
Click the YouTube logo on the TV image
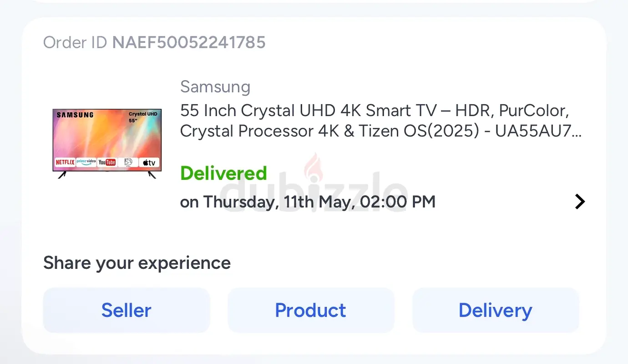point(107,162)
